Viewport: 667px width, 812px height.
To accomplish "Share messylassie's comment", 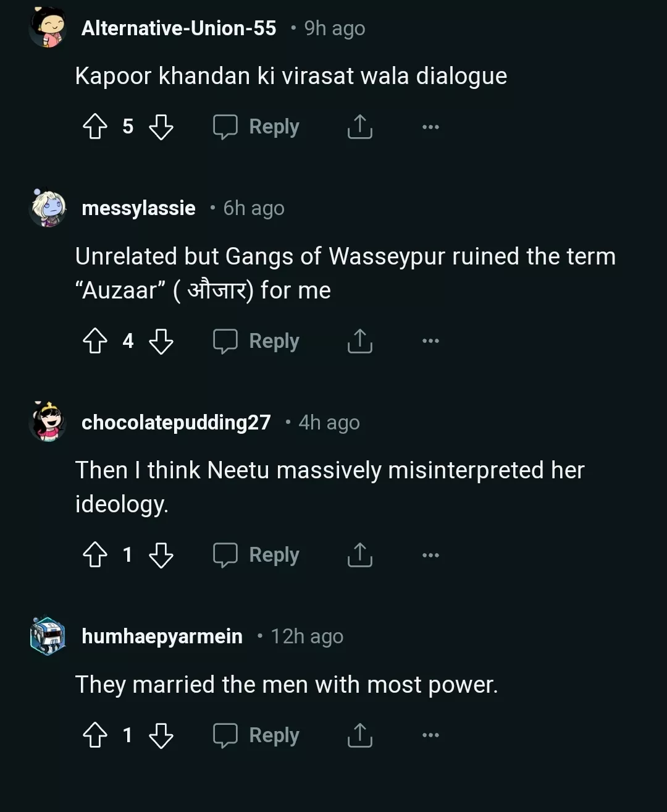I will (359, 340).
